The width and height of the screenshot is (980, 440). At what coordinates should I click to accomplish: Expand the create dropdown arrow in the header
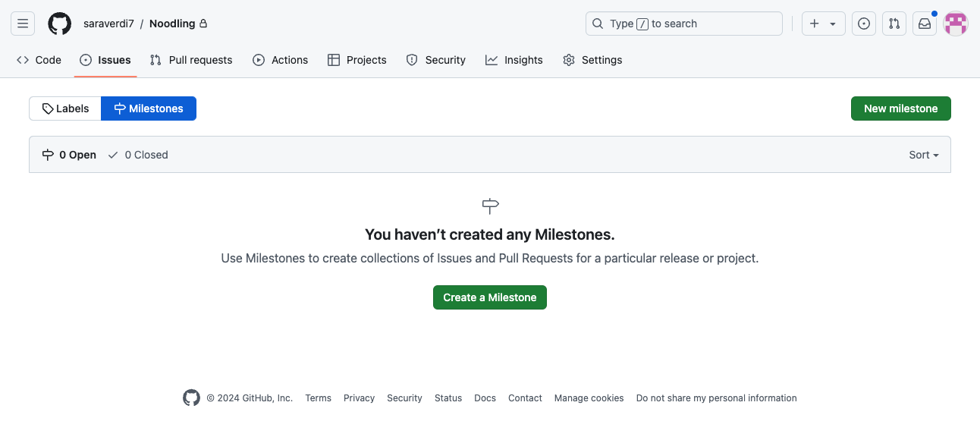pos(832,23)
